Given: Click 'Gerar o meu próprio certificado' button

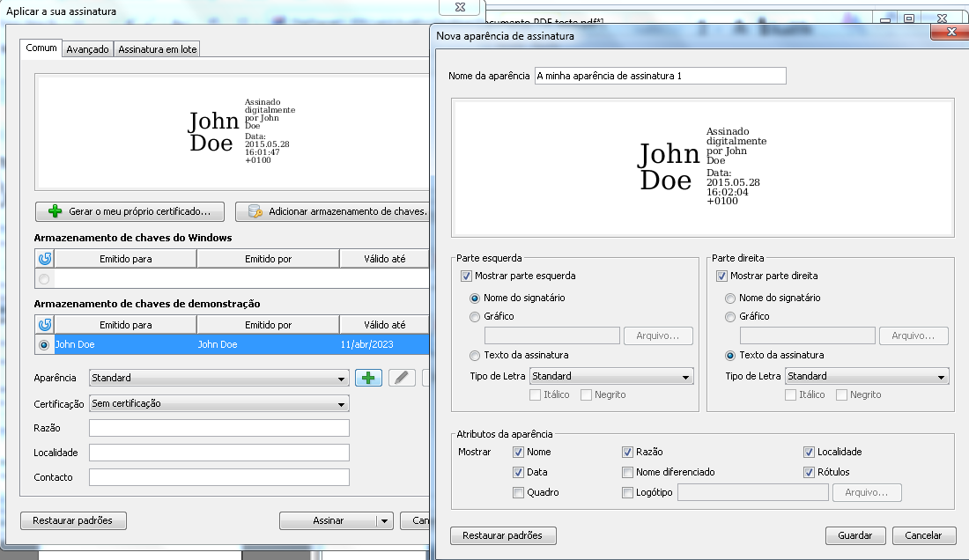Looking at the screenshot, I should click(129, 211).
